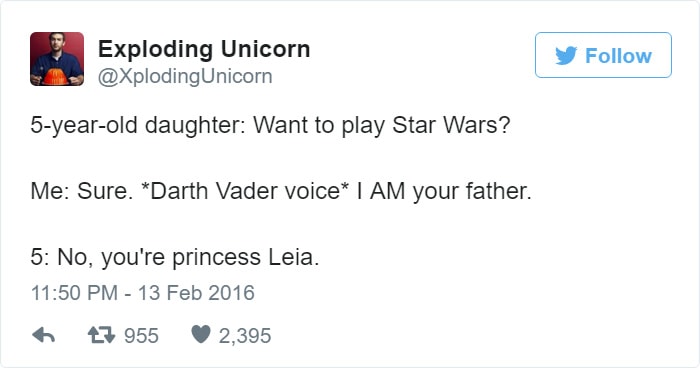
Task: Click the phrase I AM your father
Action: point(444,191)
